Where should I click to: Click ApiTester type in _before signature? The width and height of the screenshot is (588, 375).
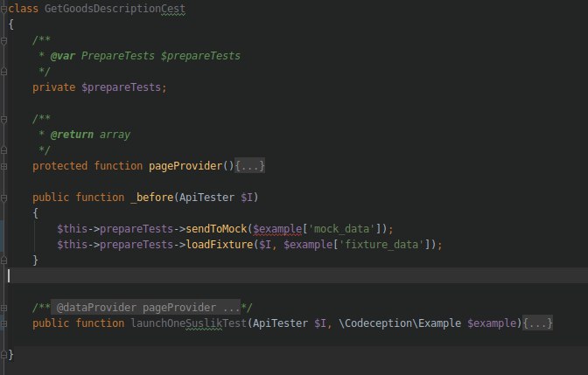pos(206,198)
